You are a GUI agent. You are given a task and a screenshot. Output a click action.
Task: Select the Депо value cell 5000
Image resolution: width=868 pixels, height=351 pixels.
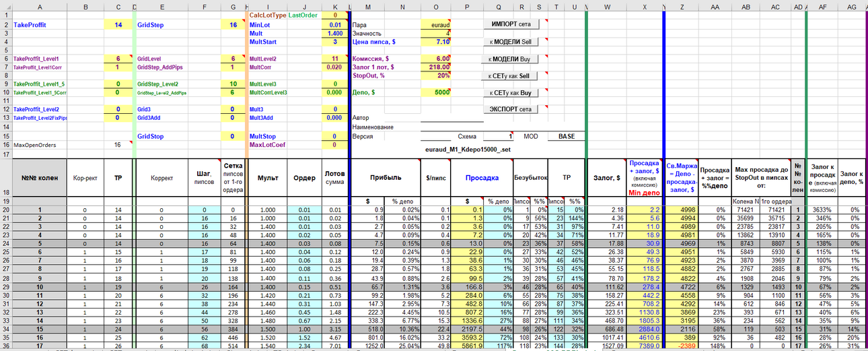coord(436,92)
